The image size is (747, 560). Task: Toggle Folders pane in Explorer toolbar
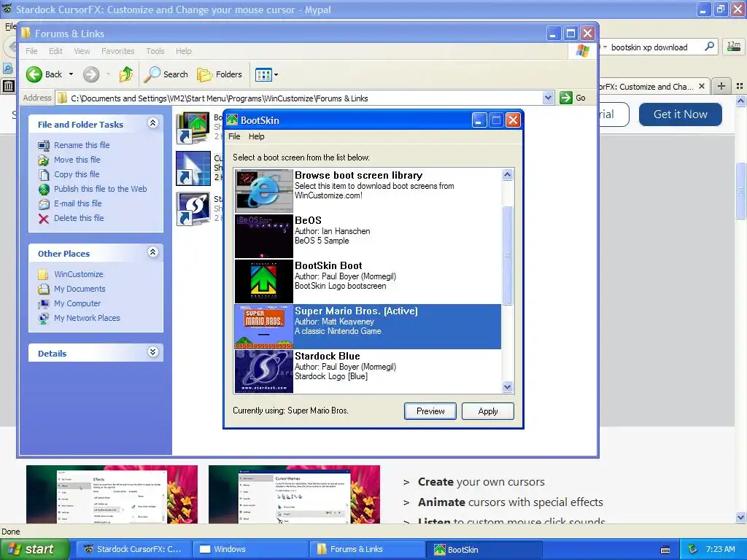220,74
